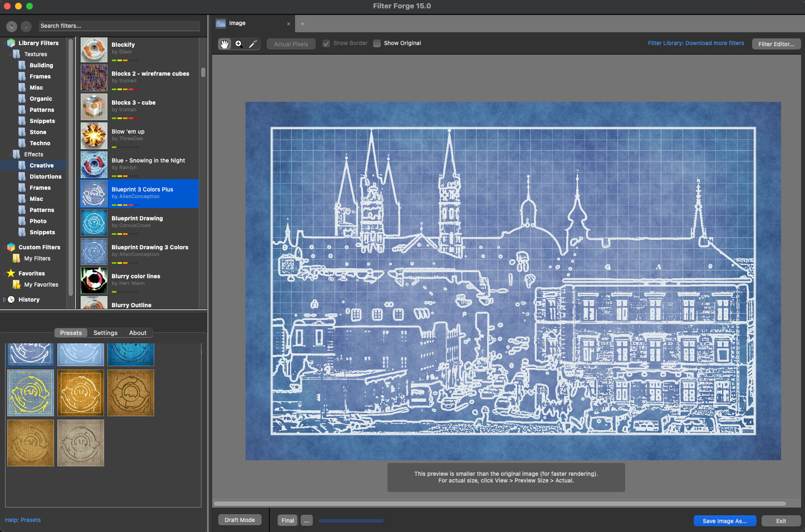Add a new image tab
This screenshot has width=805, height=532.
point(302,23)
